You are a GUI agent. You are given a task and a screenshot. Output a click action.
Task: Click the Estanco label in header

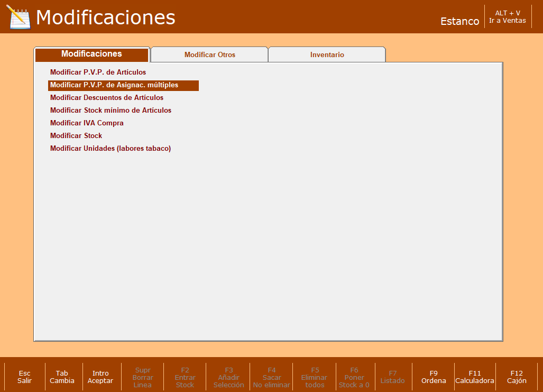pyautogui.click(x=459, y=22)
